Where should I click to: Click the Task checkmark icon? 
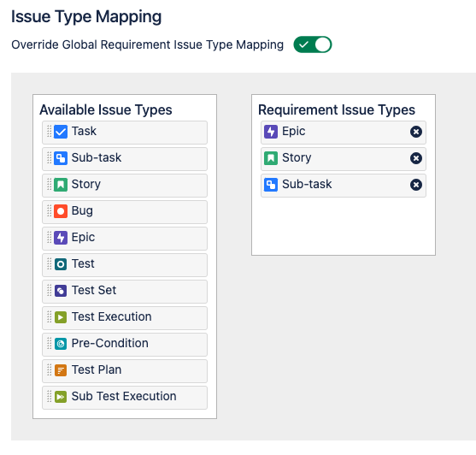click(x=61, y=132)
